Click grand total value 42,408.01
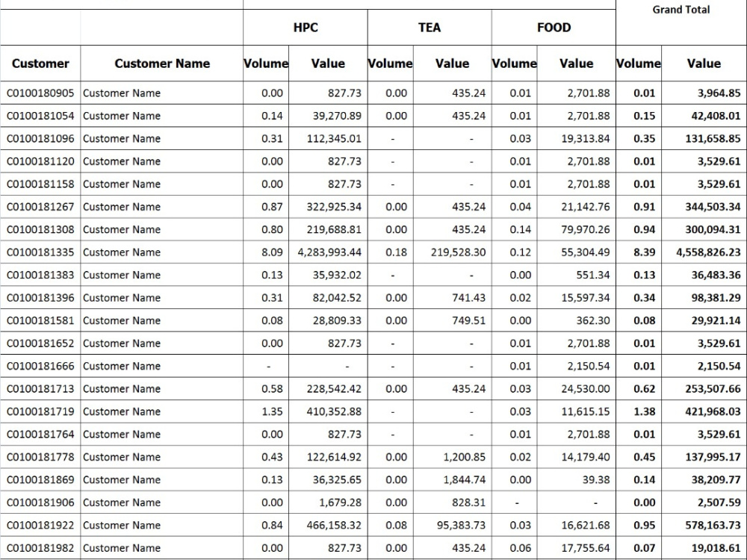The height and width of the screenshot is (560, 747). [x=716, y=116]
